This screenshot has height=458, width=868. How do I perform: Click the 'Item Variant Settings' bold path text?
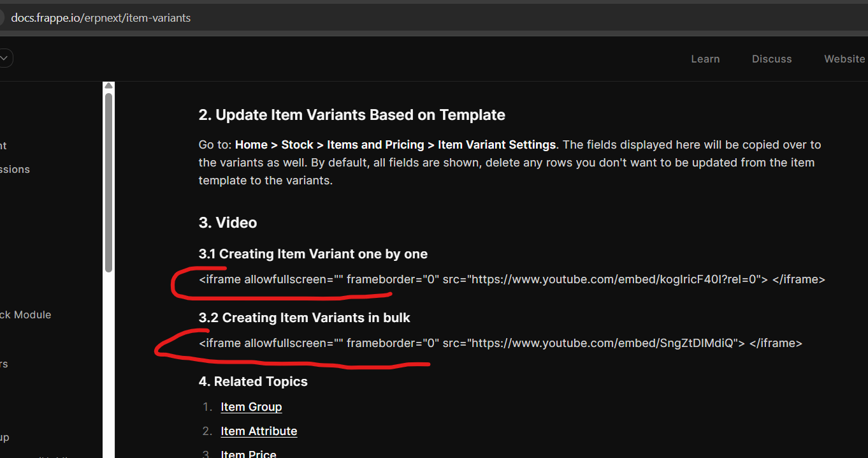pyautogui.click(x=496, y=145)
